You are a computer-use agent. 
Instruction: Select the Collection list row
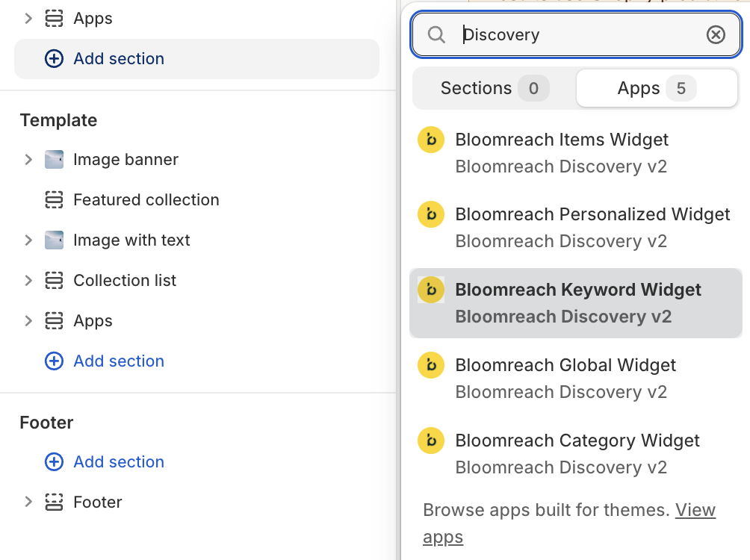tap(196, 280)
